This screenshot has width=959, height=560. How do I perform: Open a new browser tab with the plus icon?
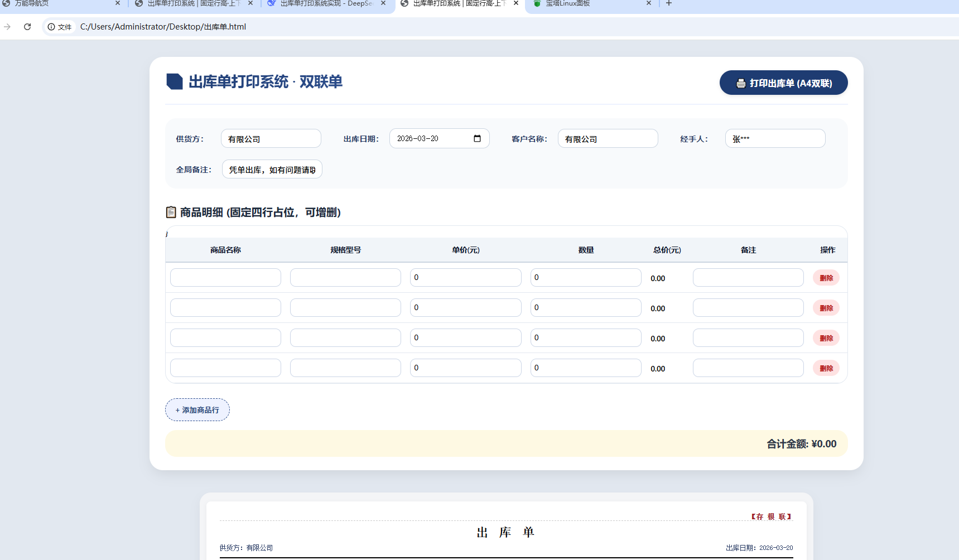coord(668,3)
